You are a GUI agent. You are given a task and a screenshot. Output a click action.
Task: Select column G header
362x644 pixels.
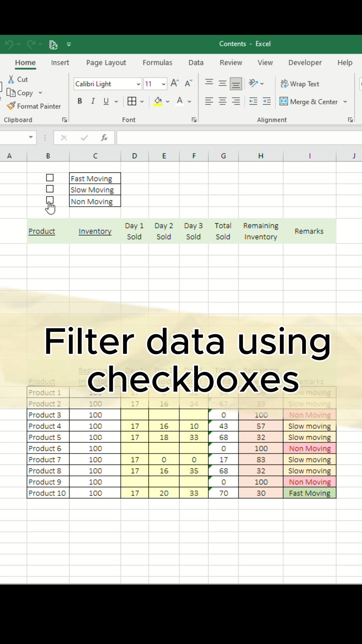coord(223,156)
